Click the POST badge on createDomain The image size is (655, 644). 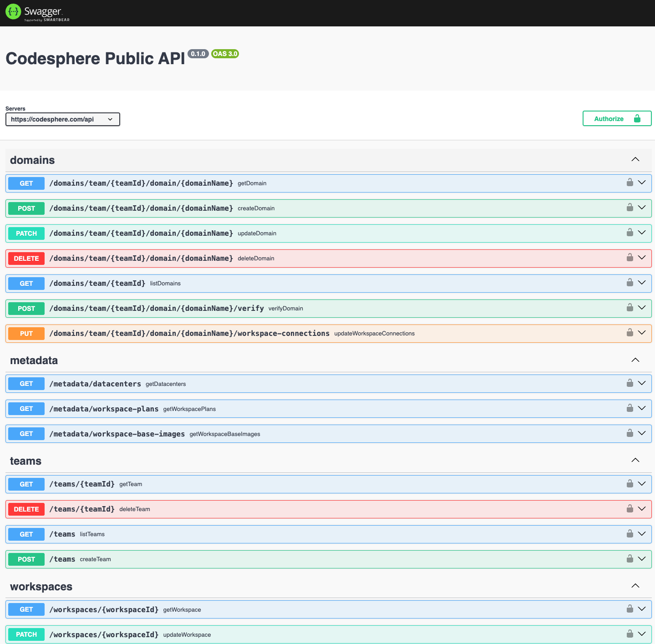(x=26, y=208)
